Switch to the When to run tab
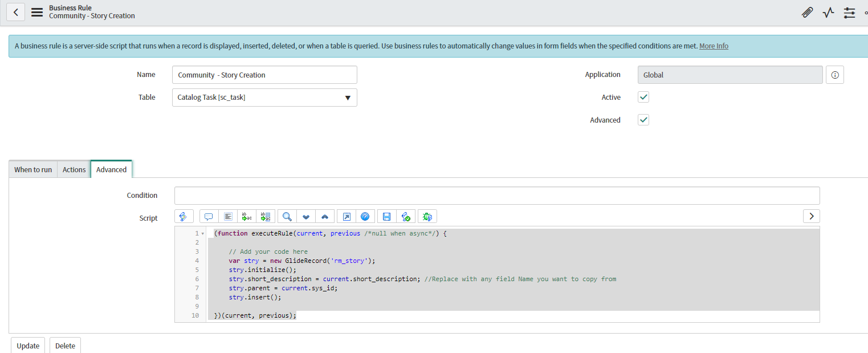 33,169
